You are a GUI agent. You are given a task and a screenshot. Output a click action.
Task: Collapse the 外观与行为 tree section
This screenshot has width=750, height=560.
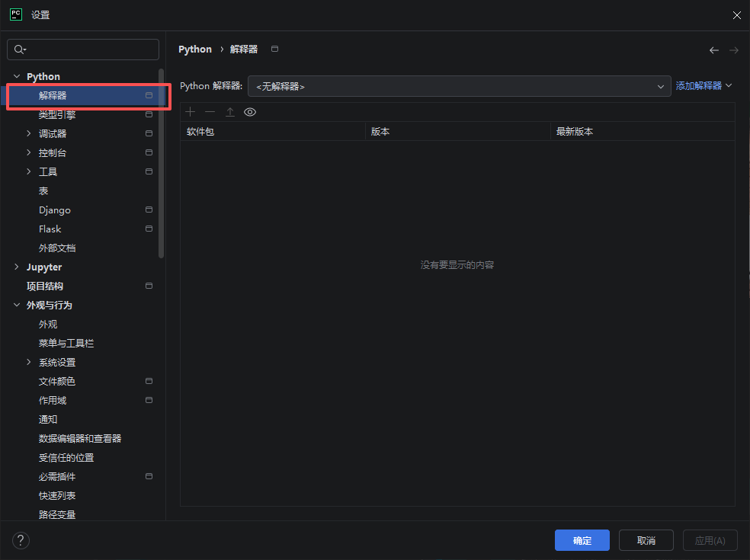17,305
